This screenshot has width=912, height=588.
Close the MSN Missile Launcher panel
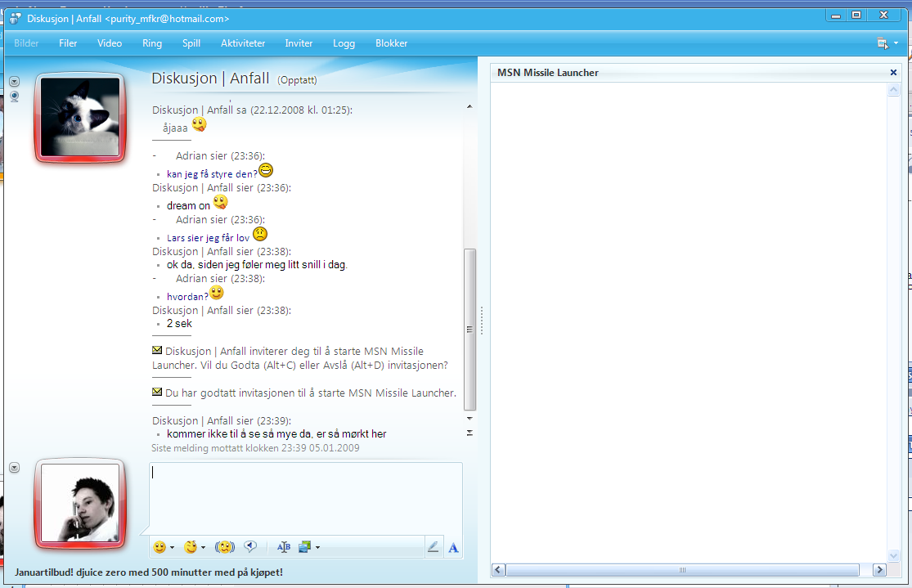(x=893, y=72)
